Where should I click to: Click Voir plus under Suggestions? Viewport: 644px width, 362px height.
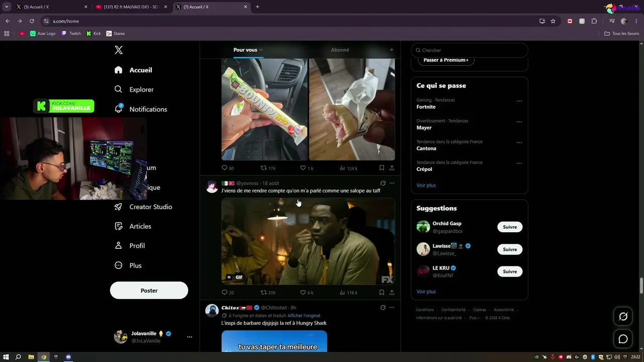coord(426,292)
